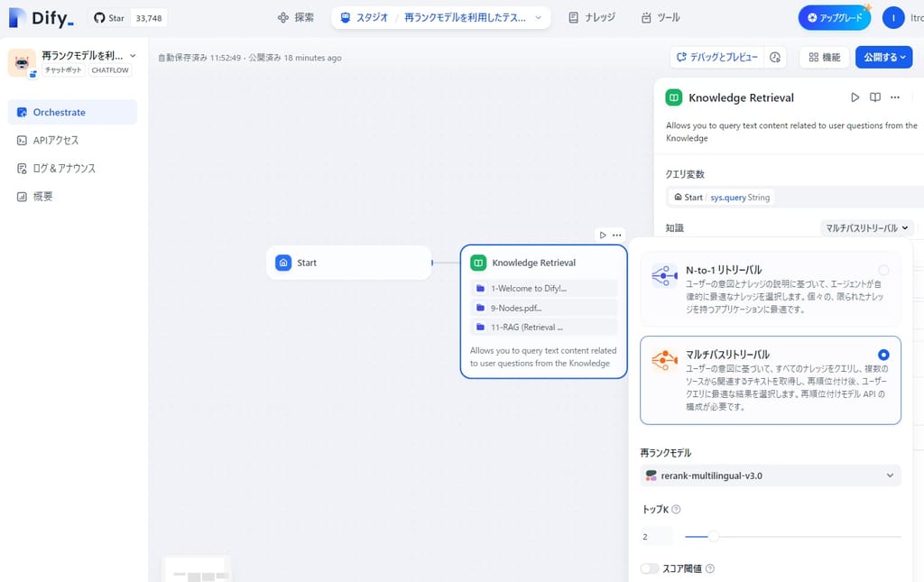Open the three-dot menu in panel header
The height and width of the screenshot is (582, 924).
point(895,97)
